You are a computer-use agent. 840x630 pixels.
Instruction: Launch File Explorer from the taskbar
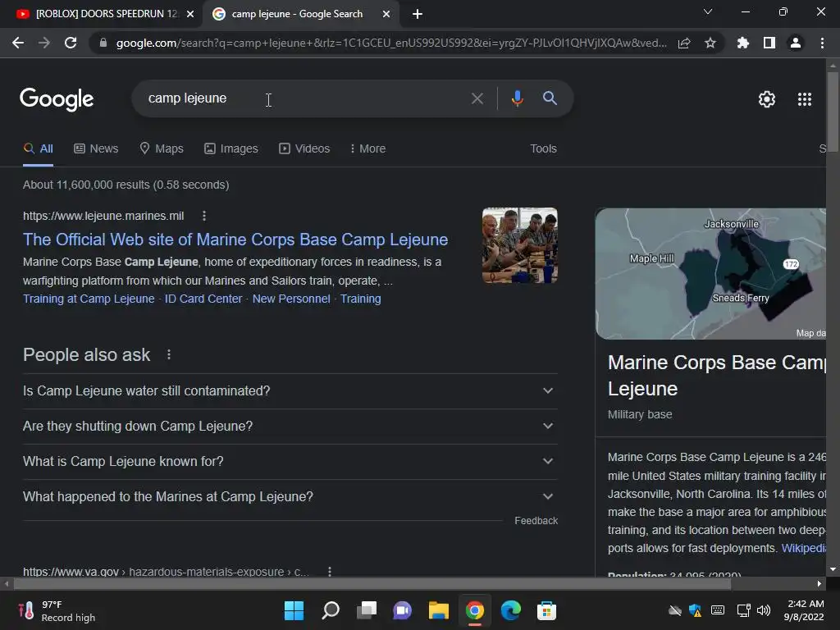[438, 610]
